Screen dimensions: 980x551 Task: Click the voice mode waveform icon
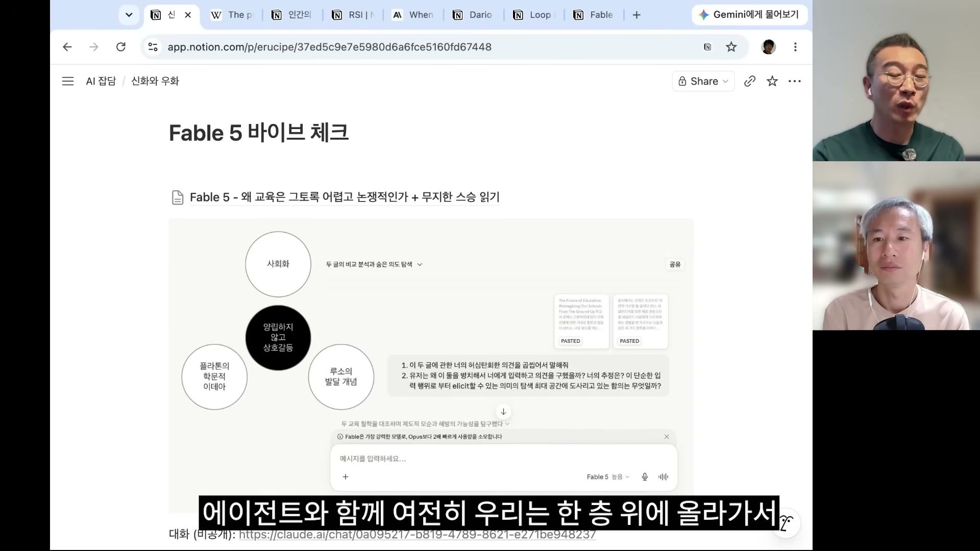(663, 477)
